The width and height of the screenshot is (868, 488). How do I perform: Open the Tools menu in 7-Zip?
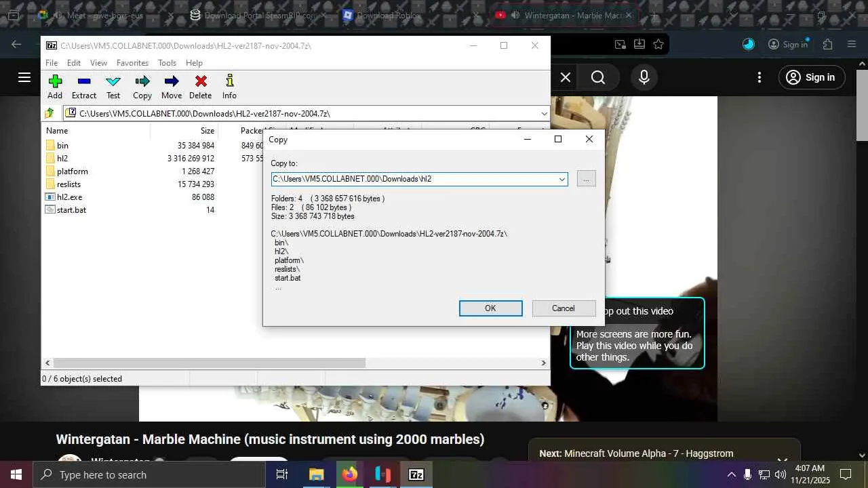[167, 63]
